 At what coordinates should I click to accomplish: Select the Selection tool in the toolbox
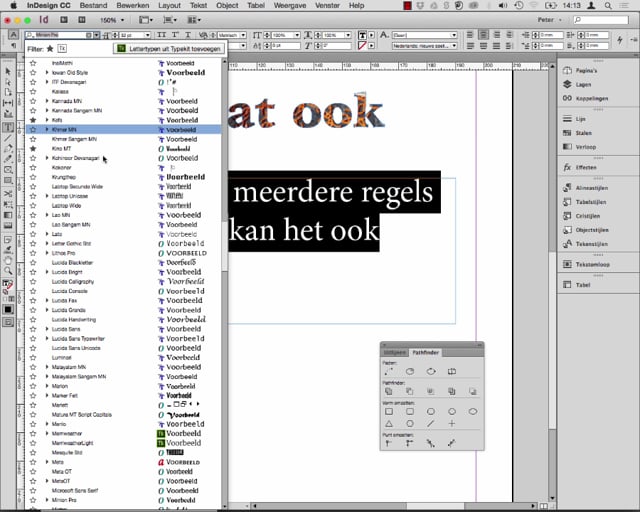[x=8, y=71]
